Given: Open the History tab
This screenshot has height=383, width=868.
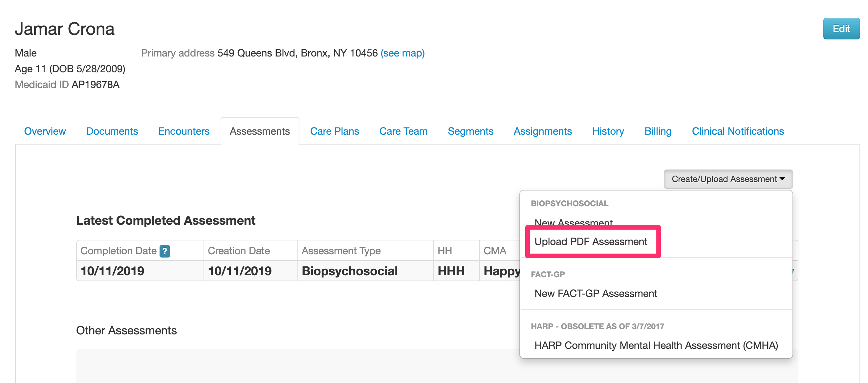Looking at the screenshot, I should point(608,131).
